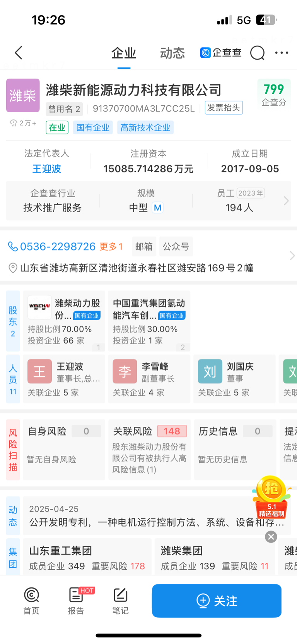Open legal representative 王迎波 link

click(x=47, y=169)
